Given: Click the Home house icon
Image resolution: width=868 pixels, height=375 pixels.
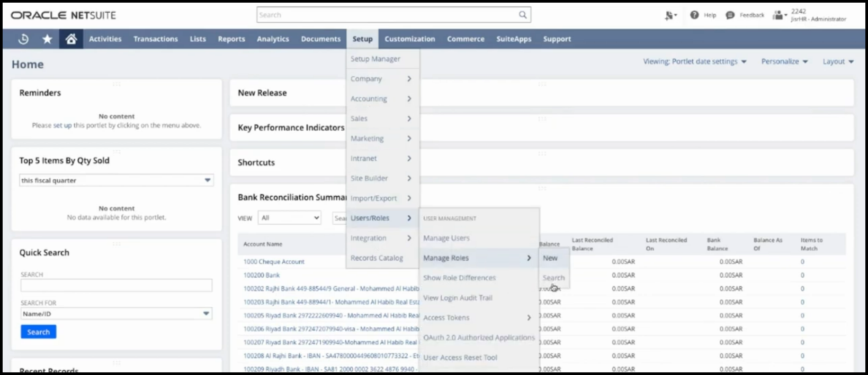Looking at the screenshot, I should coord(71,39).
